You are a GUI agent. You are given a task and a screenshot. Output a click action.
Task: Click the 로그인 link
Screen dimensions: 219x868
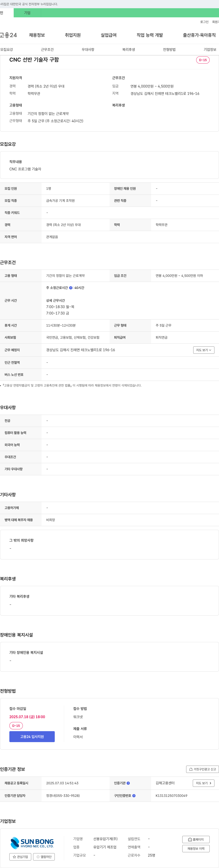point(204,22)
